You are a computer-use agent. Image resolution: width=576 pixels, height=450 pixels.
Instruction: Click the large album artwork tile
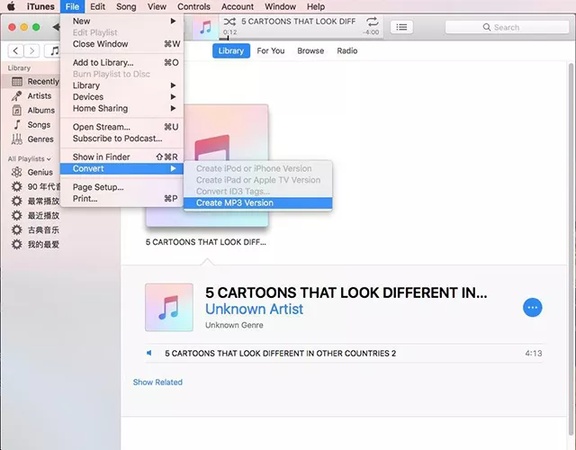pyautogui.click(x=207, y=165)
